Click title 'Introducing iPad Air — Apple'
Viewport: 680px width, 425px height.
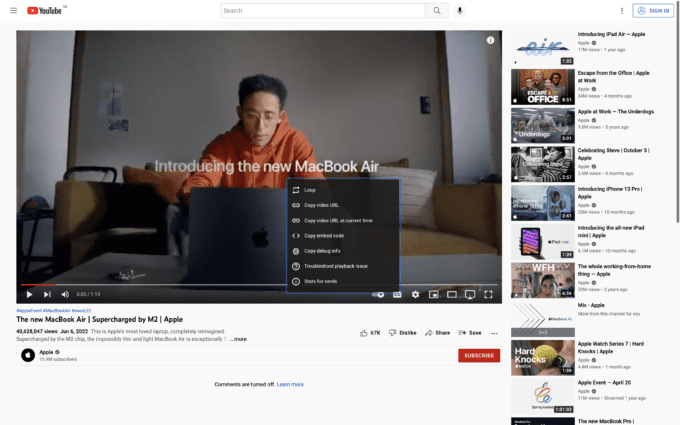[611, 34]
